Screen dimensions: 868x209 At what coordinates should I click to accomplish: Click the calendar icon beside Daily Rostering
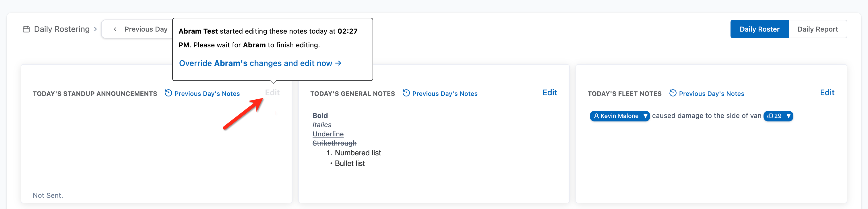click(x=26, y=29)
